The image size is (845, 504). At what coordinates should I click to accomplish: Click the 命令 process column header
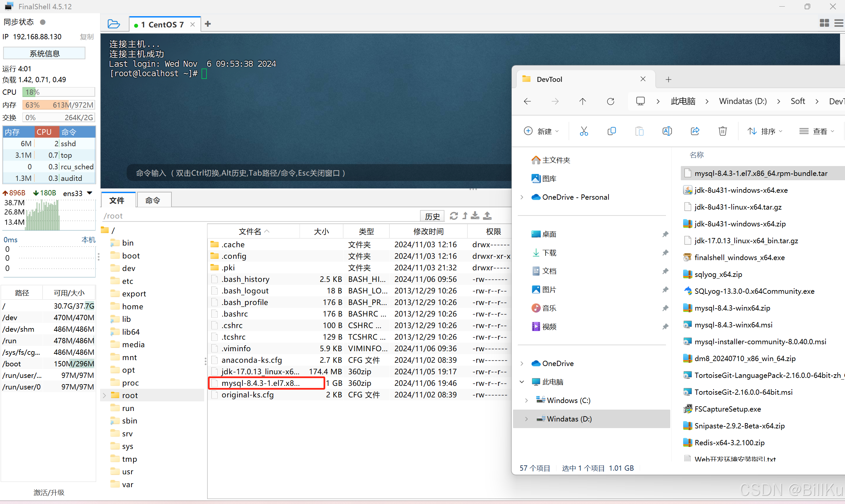[x=77, y=132]
